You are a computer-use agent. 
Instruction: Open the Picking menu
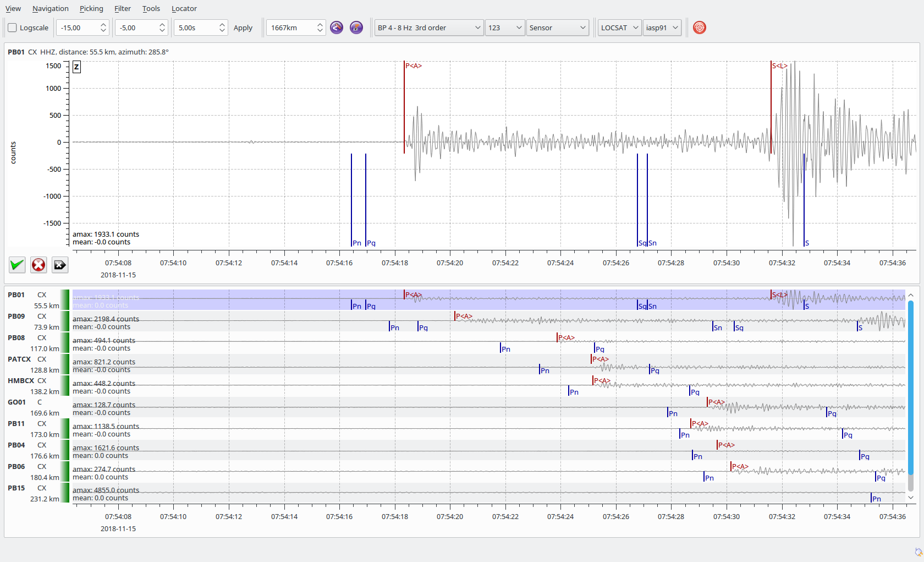pos(91,8)
